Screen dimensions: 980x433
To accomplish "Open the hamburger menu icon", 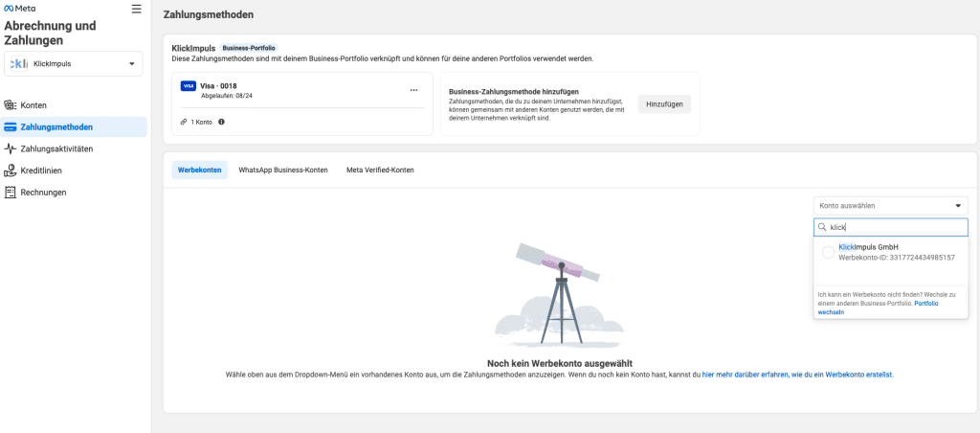I will coord(136,10).
